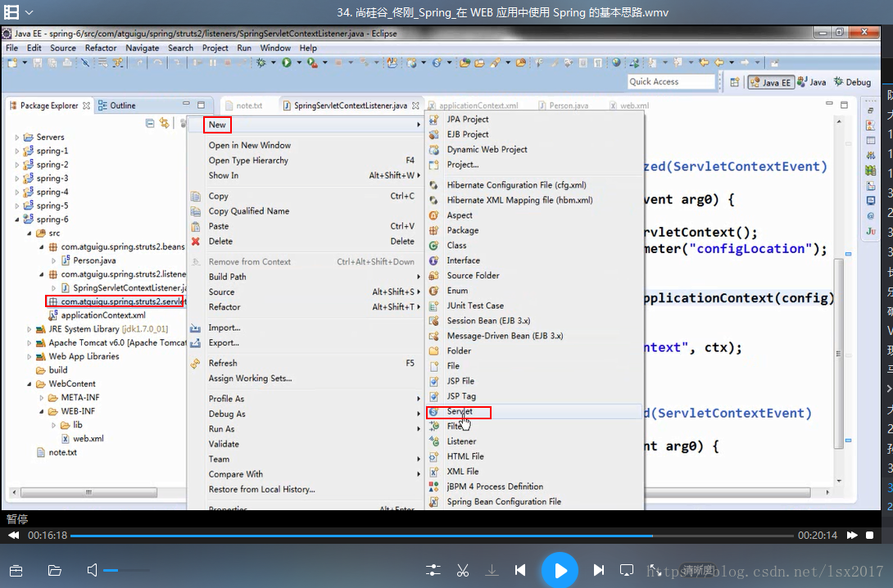Viewport: 893px width, 588px height.
Task: Collapse the WebContent folder
Action: (x=29, y=383)
